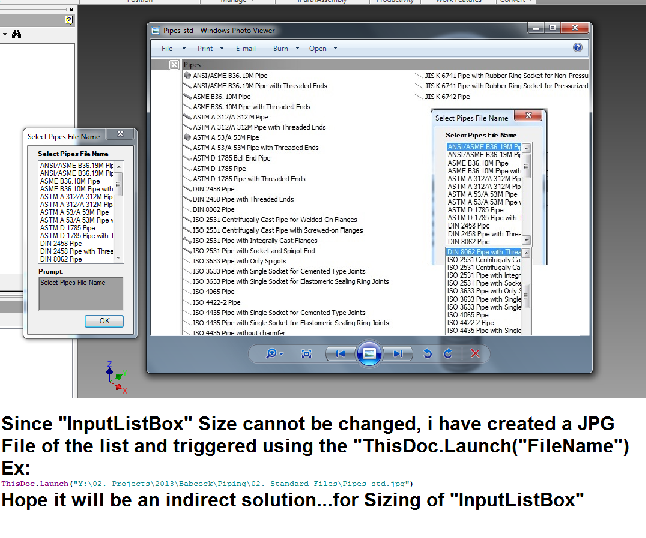This screenshot has width=646, height=538.
Task: Open the Open menu in Photo Viewer
Action: coord(318,49)
